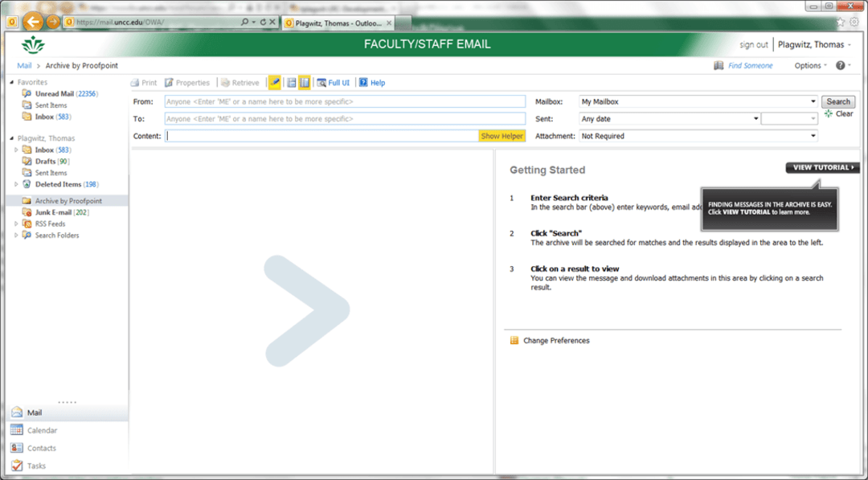Toggle the vertical split layout icon
Viewport: 868px width, 480px height.
click(303, 82)
